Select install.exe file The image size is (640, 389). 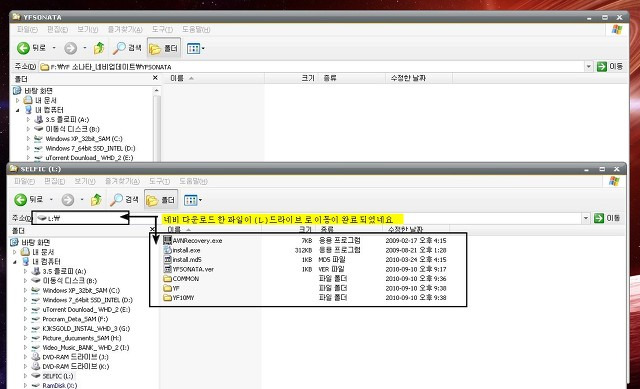(x=182, y=250)
